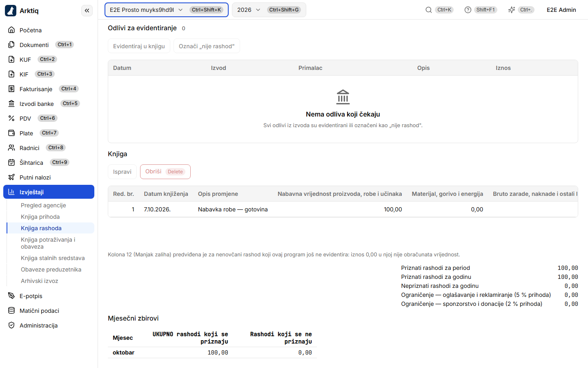Click the Datum knjiženja column header
The width and height of the screenshot is (588, 368).
pos(166,194)
